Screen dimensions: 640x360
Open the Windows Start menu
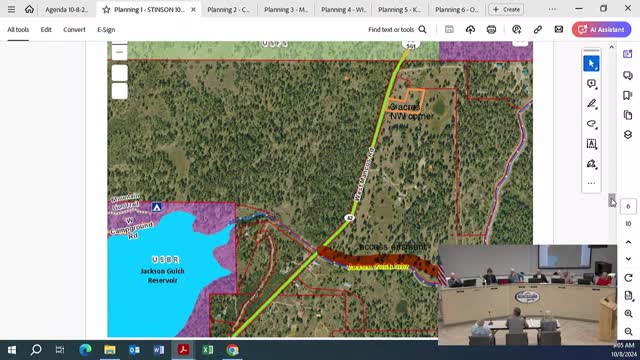click(12, 350)
